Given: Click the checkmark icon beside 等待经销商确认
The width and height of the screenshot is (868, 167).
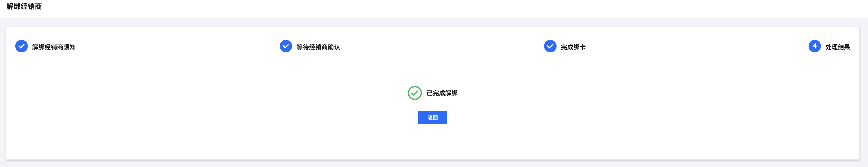Looking at the screenshot, I should [x=286, y=46].
